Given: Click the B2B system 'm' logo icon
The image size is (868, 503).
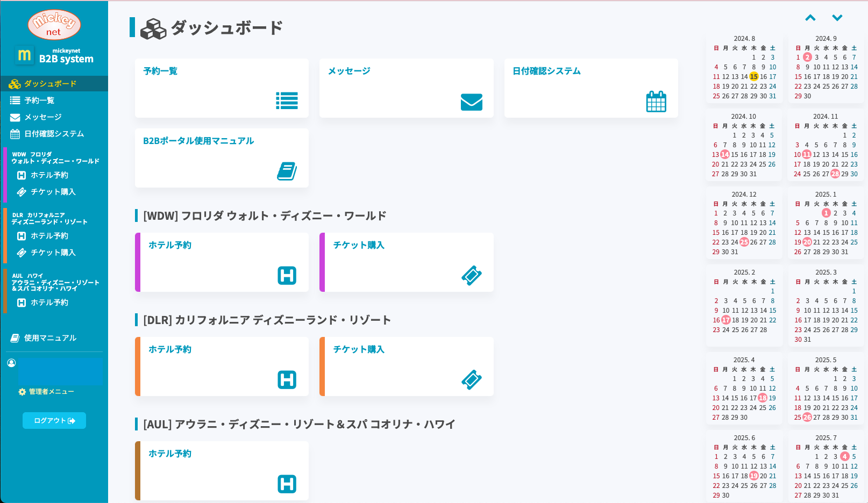Looking at the screenshot, I should tap(24, 55).
